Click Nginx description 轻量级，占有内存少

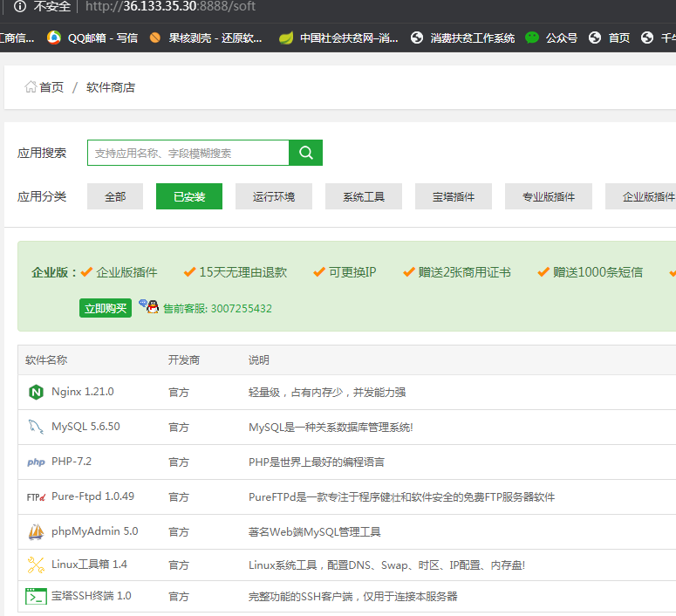click(x=327, y=392)
